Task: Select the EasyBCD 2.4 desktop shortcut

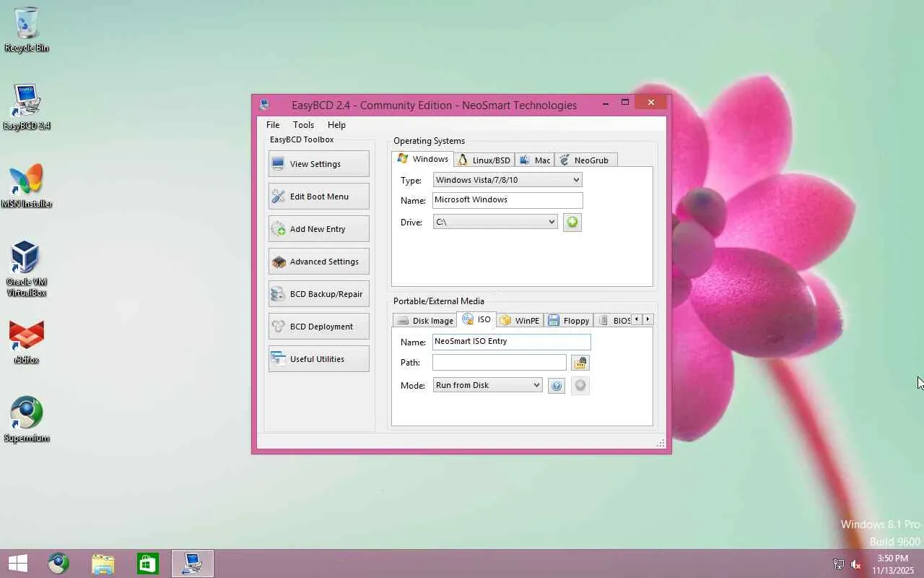Action: (x=27, y=107)
